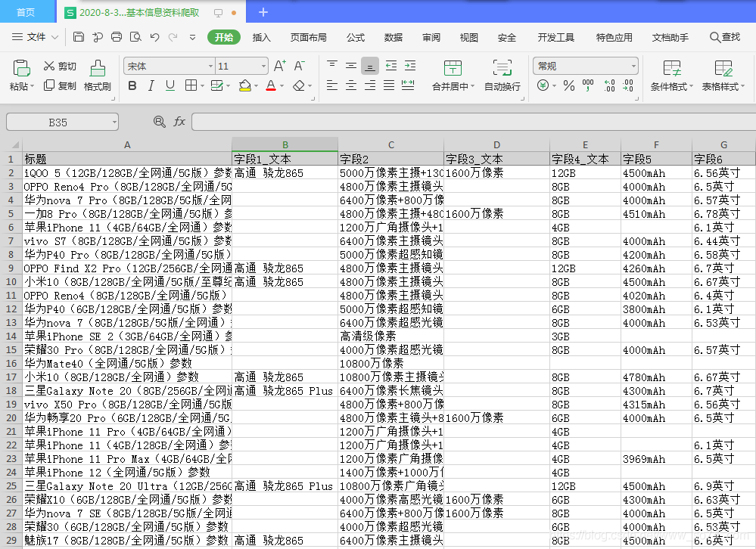Open the 首页 home tab
This screenshot has height=549, width=756.
click(26, 12)
